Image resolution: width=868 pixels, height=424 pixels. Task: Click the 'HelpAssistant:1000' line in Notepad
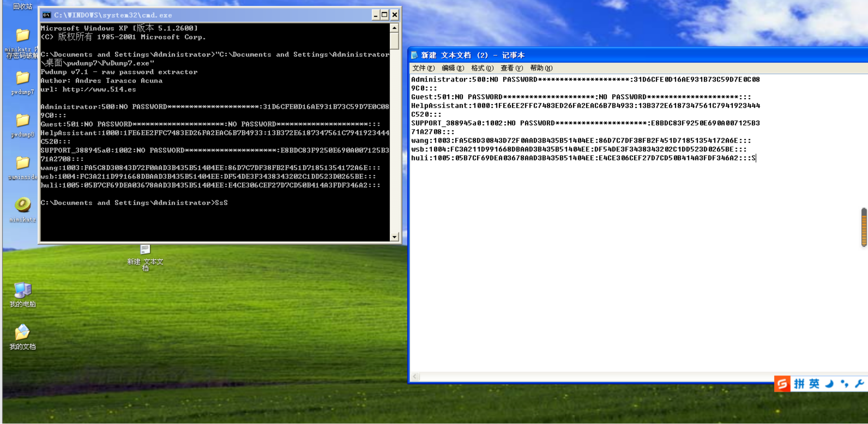pyautogui.click(x=585, y=110)
